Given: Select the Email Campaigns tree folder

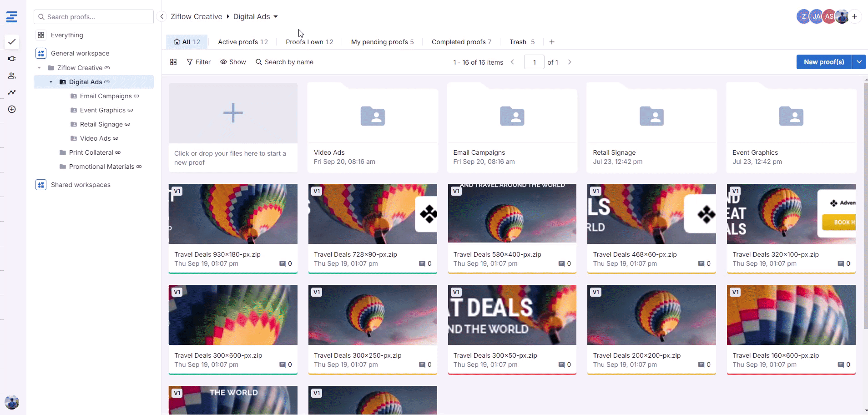Looking at the screenshot, I should tap(106, 96).
